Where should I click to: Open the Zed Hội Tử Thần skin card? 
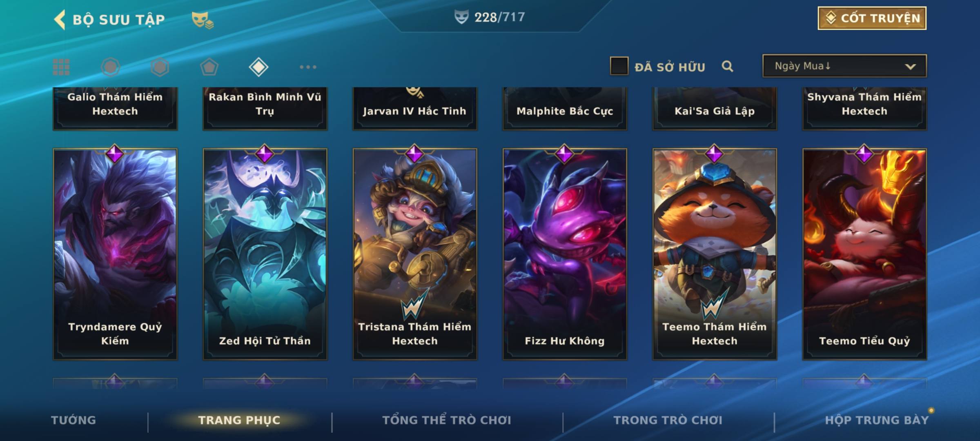coord(265,254)
